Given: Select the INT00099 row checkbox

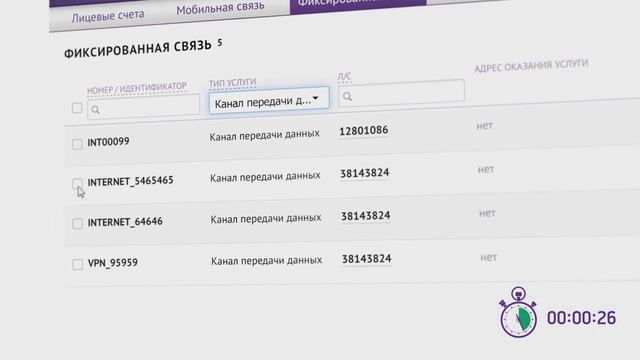Looking at the screenshot, I should (77, 144).
